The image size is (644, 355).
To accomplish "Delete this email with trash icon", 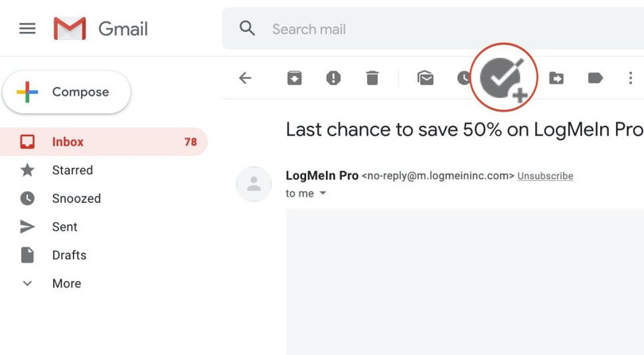I will coord(372,78).
